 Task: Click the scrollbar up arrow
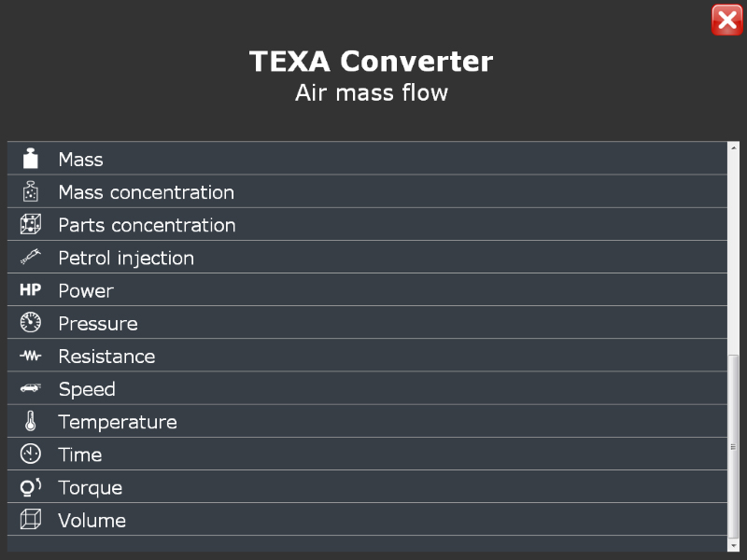click(x=734, y=147)
